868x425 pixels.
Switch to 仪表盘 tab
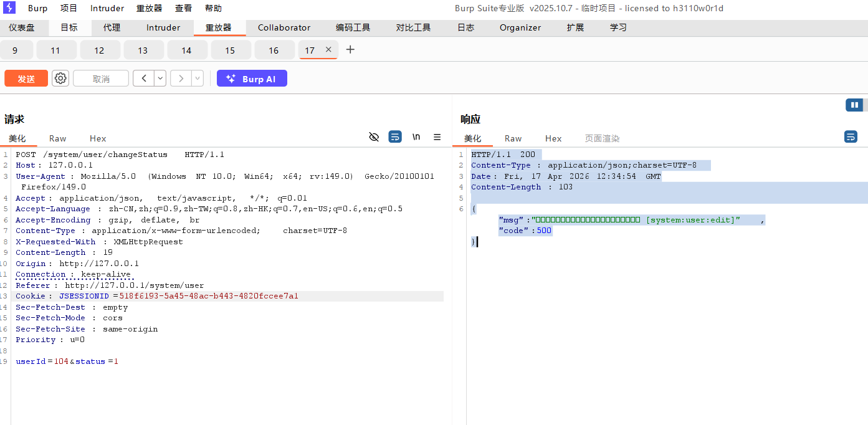click(x=22, y=27)
